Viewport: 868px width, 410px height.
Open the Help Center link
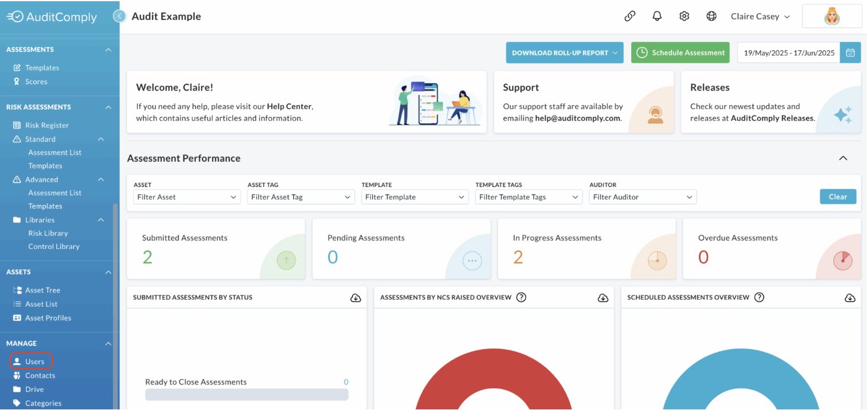point(290,107)
